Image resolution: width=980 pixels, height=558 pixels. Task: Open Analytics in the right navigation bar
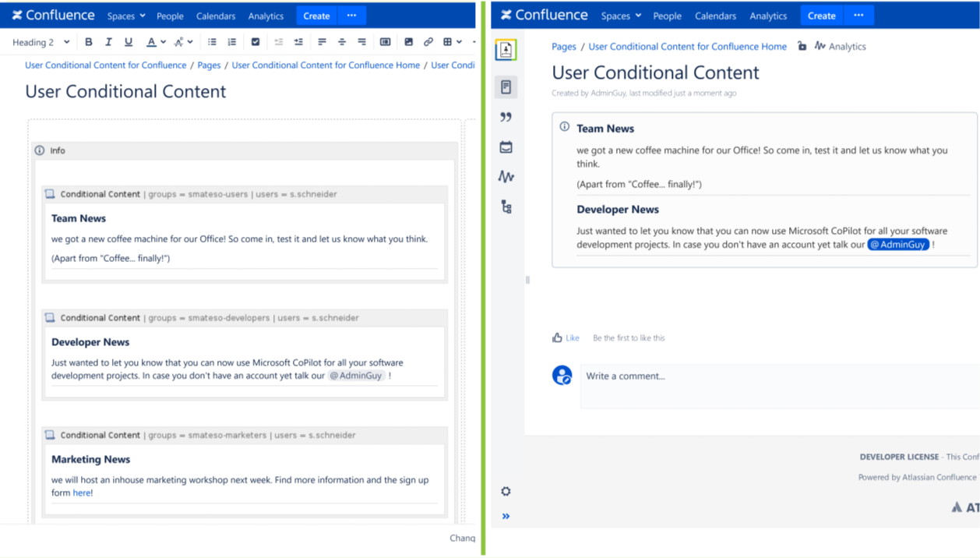tap(767, 16)
